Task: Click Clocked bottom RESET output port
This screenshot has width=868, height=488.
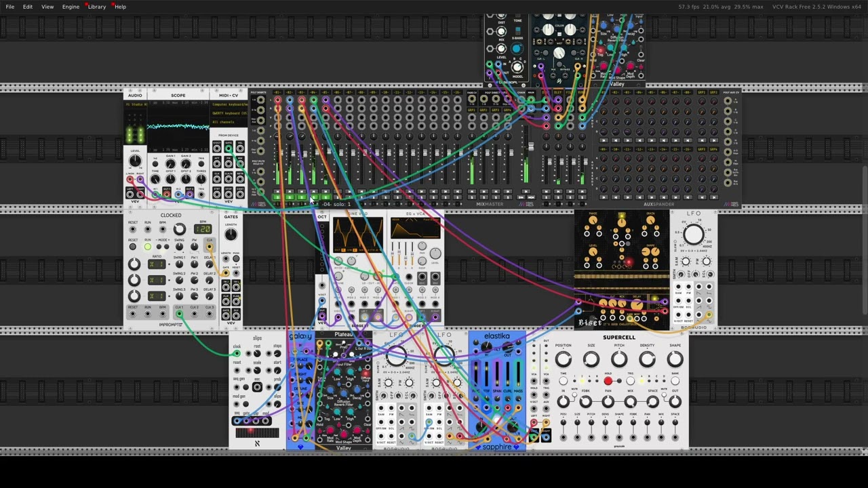Action: coord(133,313)
